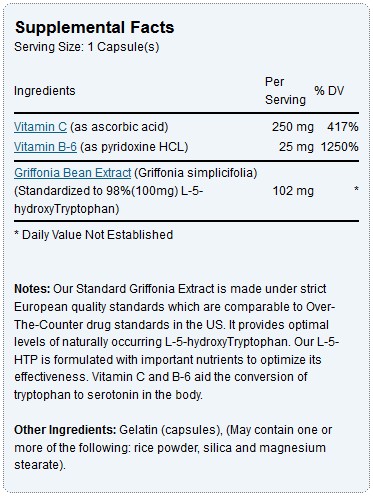Click the 250 mg Vitamin C amount

tap(293, 127)
